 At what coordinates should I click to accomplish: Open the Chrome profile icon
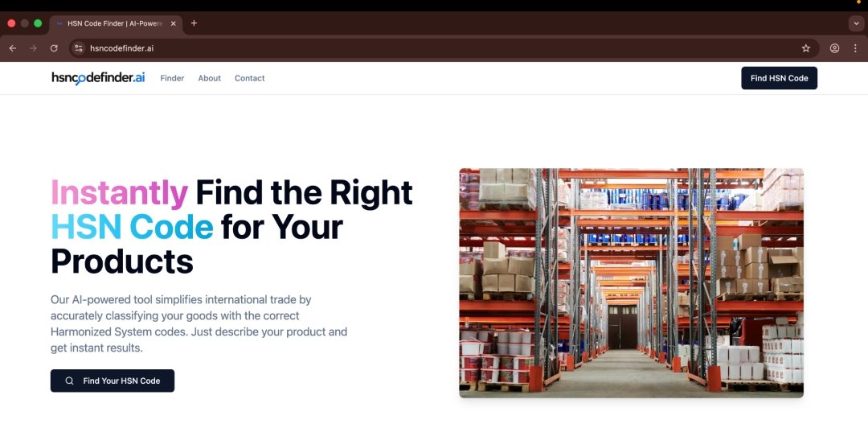click(834, 48)
